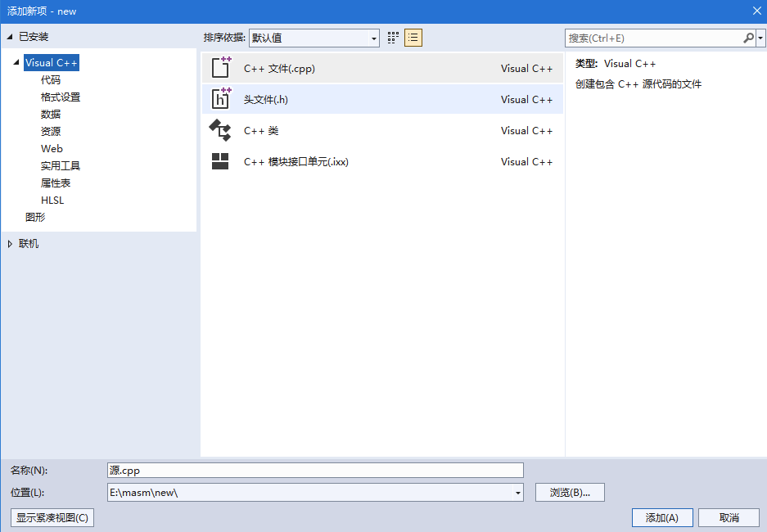Select the 资源 category
Viewport: 767px width, 532px height.
51,131
